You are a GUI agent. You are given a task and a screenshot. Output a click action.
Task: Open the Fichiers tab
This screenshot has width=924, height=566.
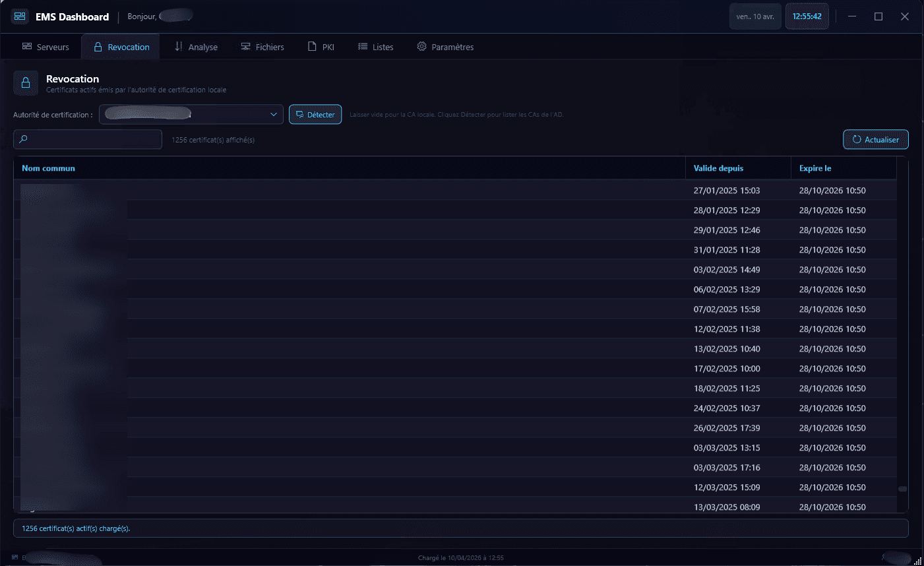pyautogui.click(x=262, y=47)
